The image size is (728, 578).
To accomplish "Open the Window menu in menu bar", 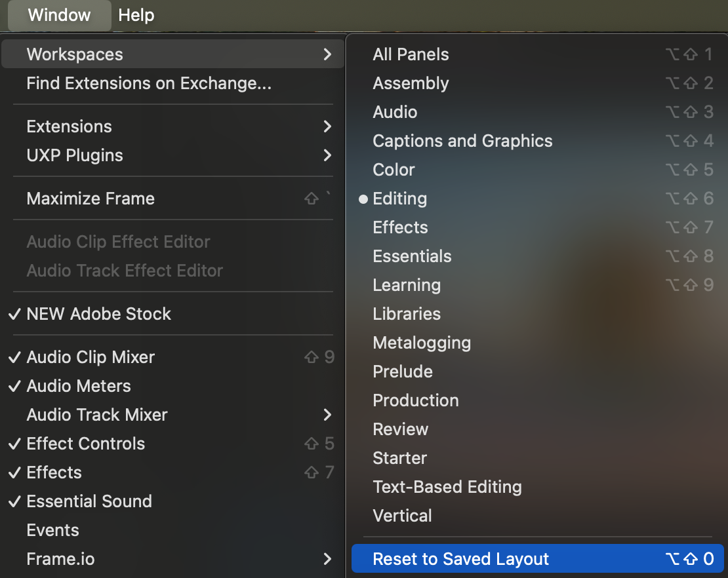I will click(59, 15).
